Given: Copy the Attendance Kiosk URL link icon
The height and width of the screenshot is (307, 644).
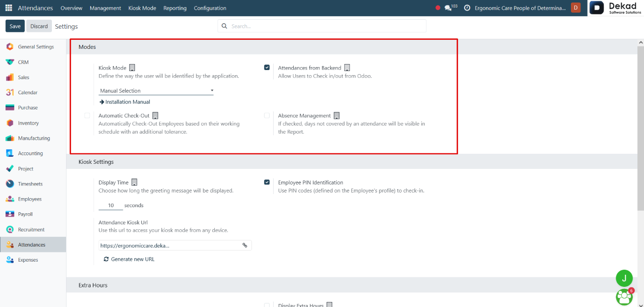Looking at the screenshot, I should coord(245,245).
